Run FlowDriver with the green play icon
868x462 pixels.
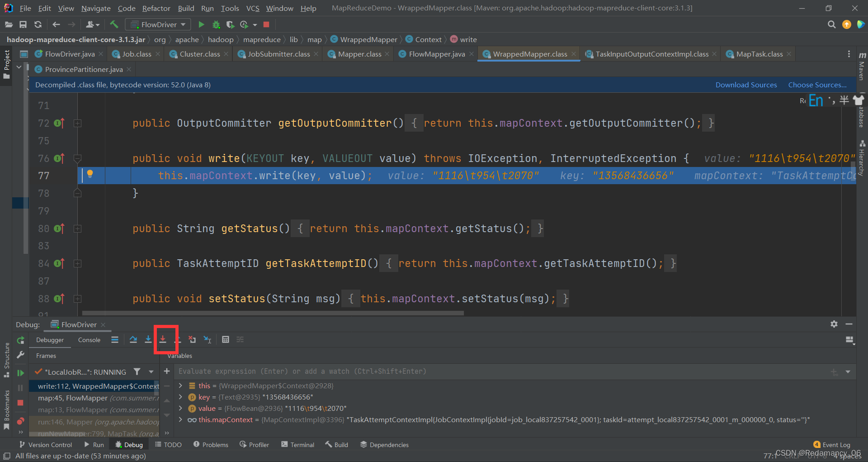coord(202,24)
